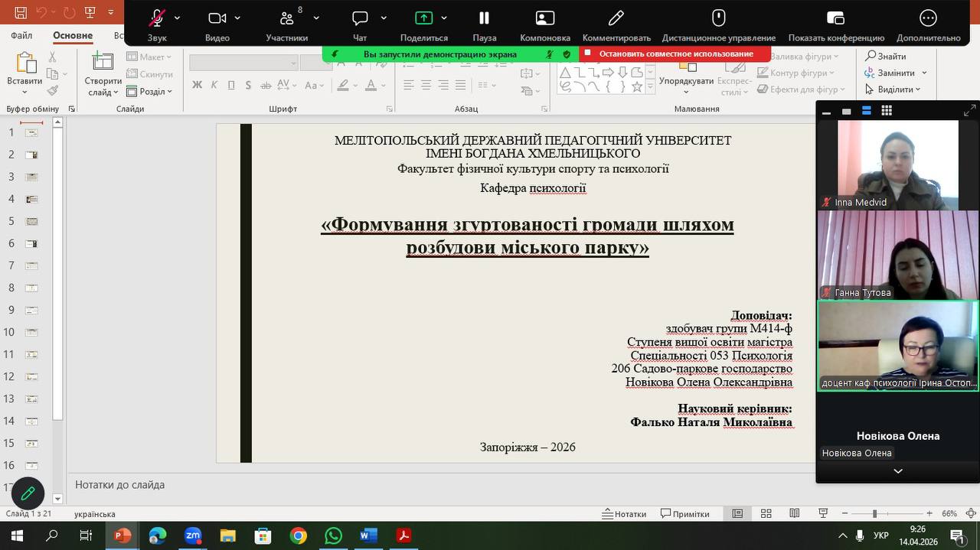Screen dimensions: 980x550
Task: Click Остановить совместное использование button
Action: click(675, 54)
